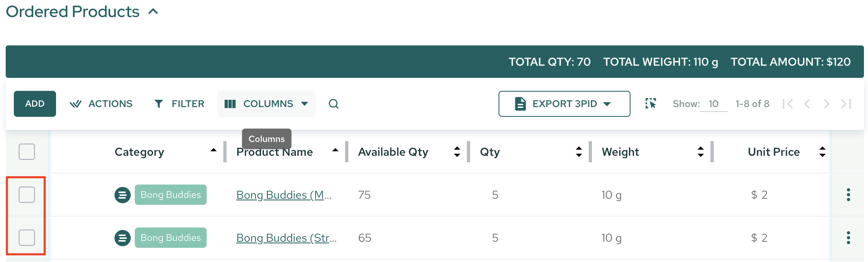Click the TOTAL AMOUNT: $120 summary
This screenshot has width=868, height=262.
click(x=790, y=62)
